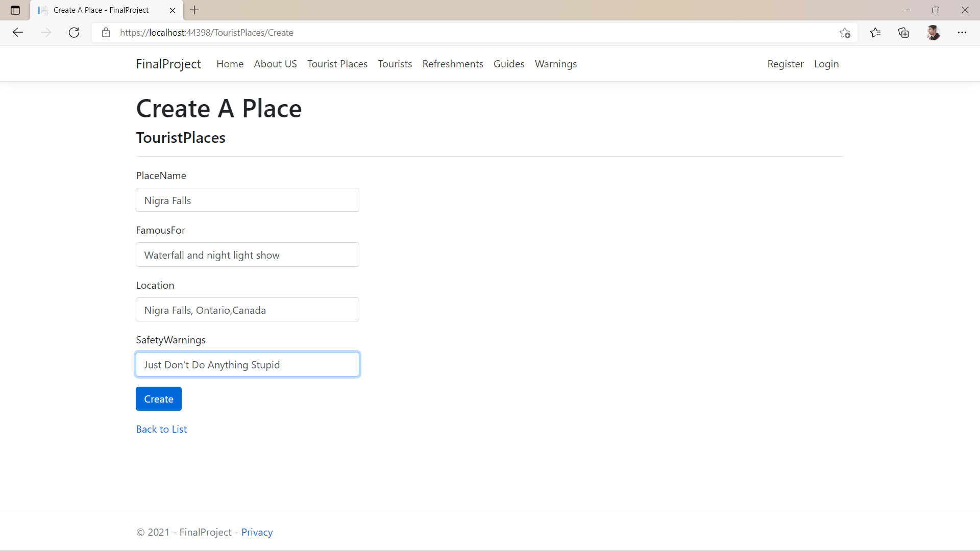The width and height of the screenshot is (980, 551).
Task: Click the FinalProject brand link
Action: 168,64
